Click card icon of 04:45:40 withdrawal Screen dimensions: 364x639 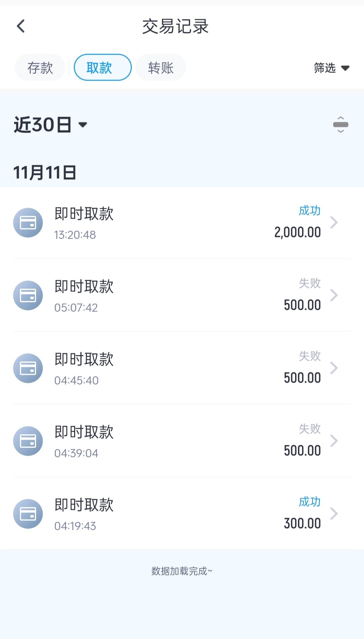click(28, 368)
